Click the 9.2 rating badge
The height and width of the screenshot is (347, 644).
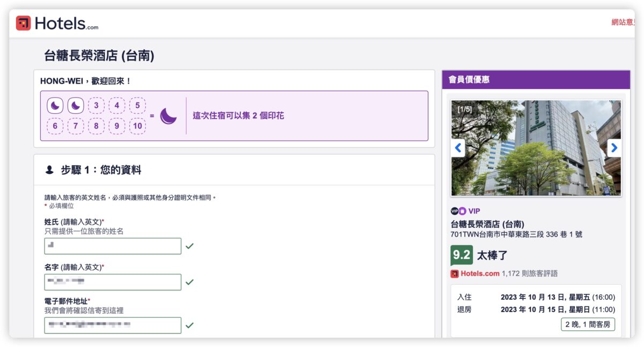coord(462,255)
